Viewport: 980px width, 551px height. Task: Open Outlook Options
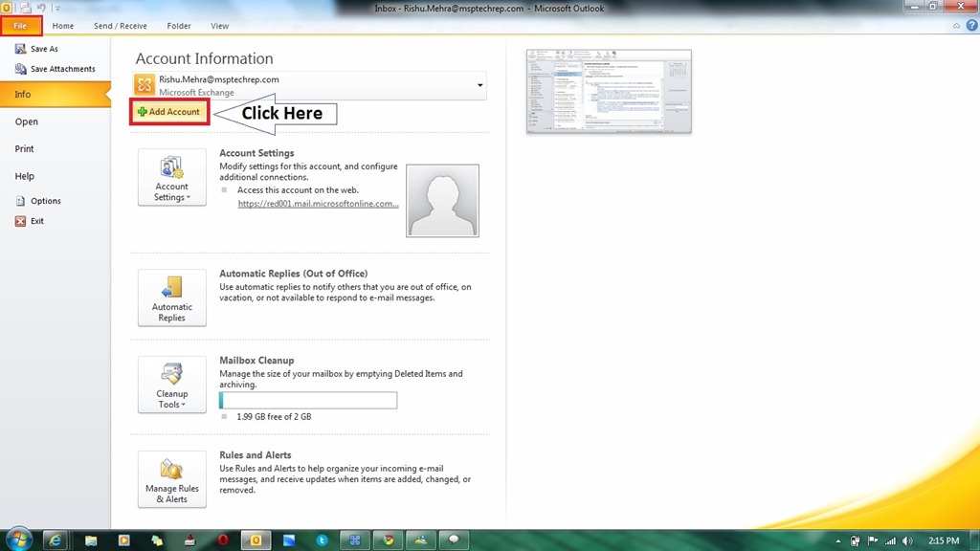point(38,201)
